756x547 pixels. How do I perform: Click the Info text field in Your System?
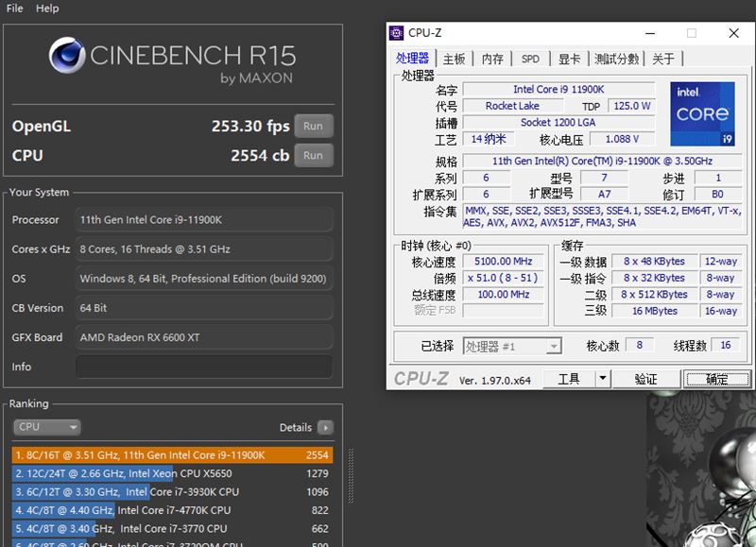pyautogui.click(x=203, y=367)
